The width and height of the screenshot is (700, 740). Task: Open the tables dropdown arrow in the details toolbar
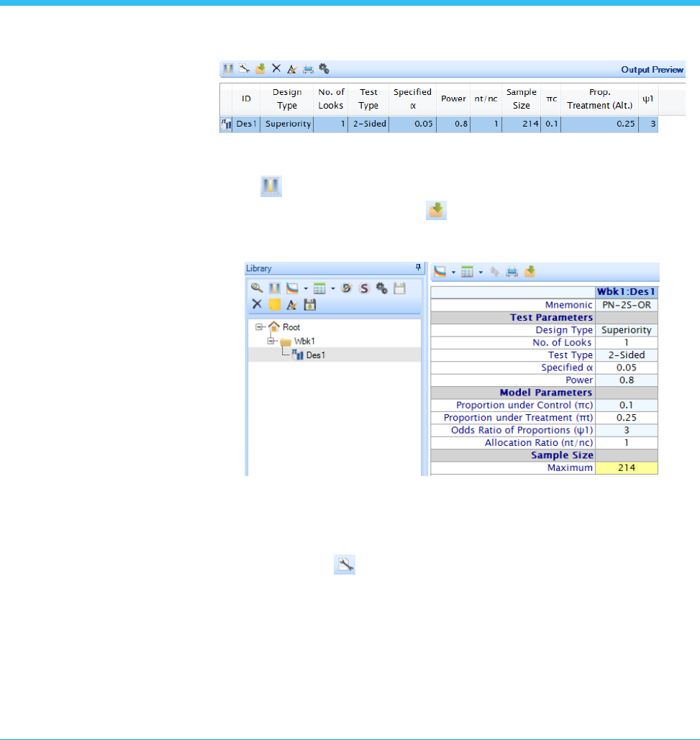[x=481, y=272]
